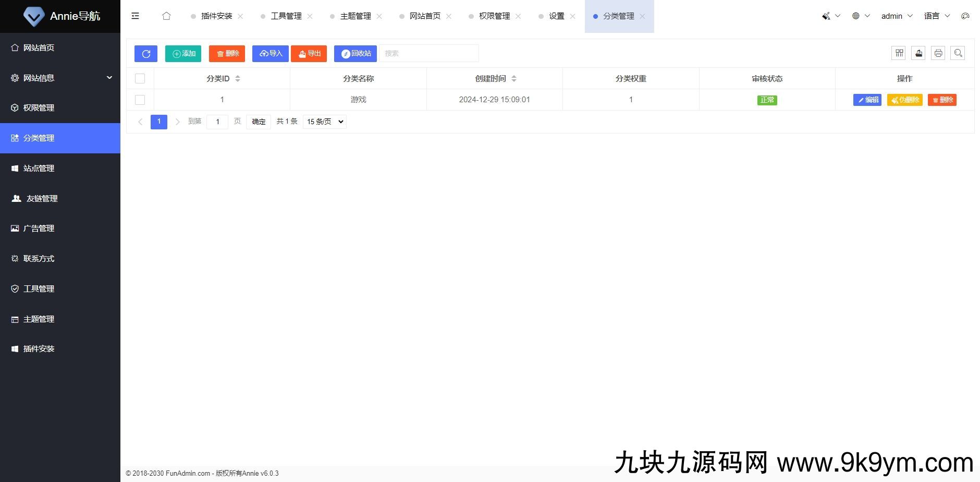
Task: Click the print table icon
Action: [x=938, y=53]
